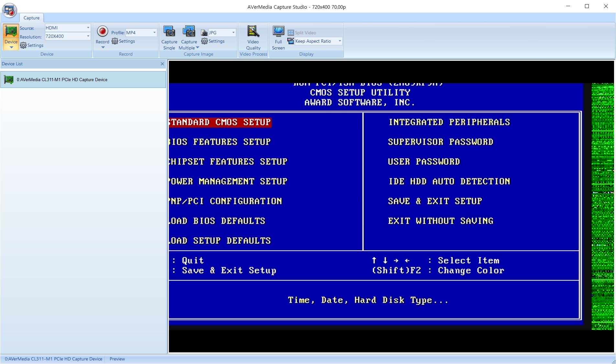Click the Display group label
Viewport: 616px width, 364px height.
[306, 54]
